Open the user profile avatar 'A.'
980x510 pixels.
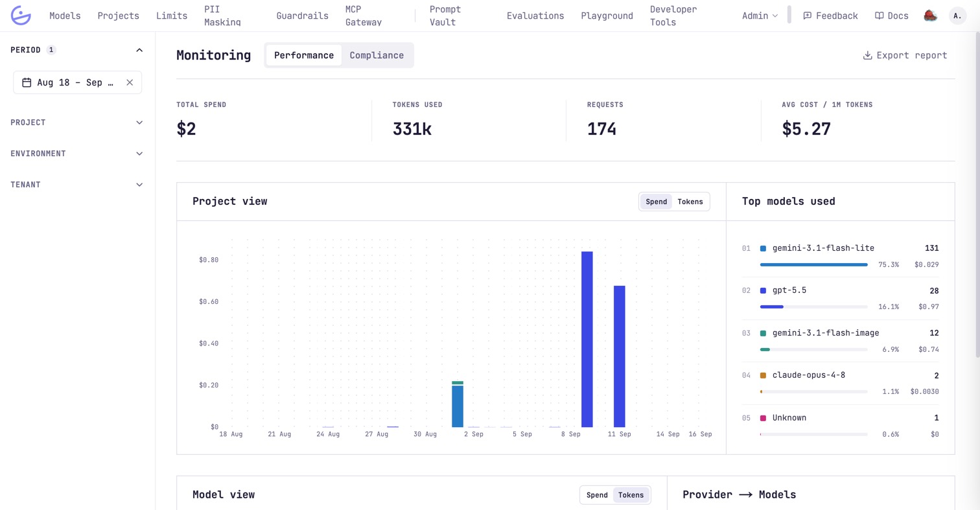tap(957, 16)
